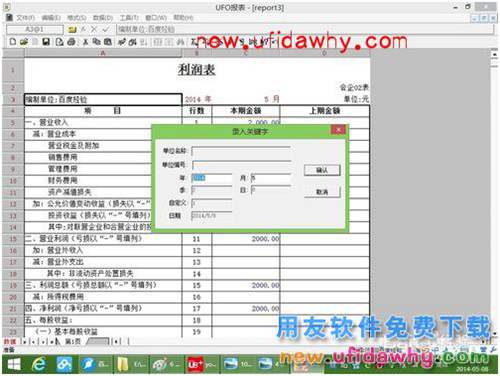Click the Copy icon in toolbar

[x=97, y=42]
